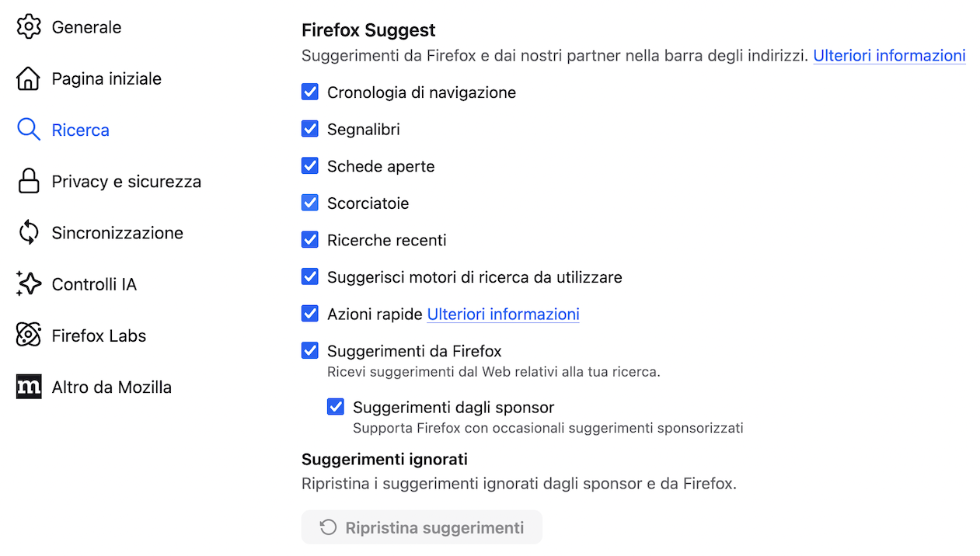Click the sparkle icon for Controlli IA
Screen dimensions: 980x556
[x=28, y=283]
